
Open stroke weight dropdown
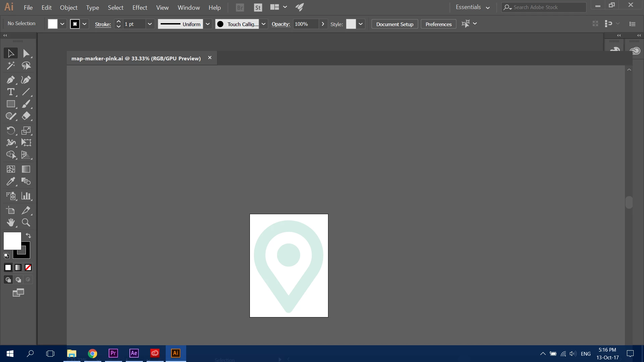pyautogui.click(x=150, y=24)
